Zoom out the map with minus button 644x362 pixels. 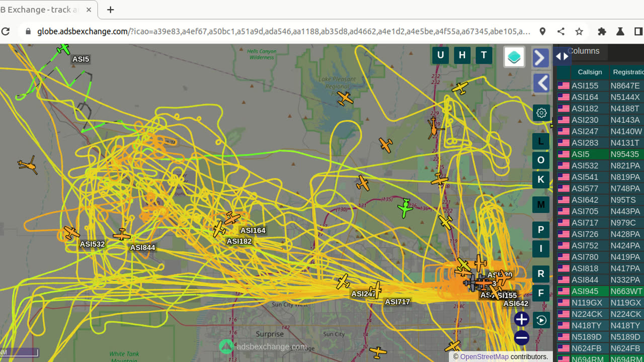(x=522, y=338)
